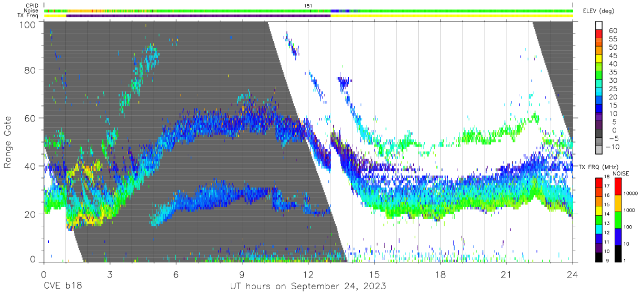
Task: Click the TX Freq strip label
Action: coord(28,16)
